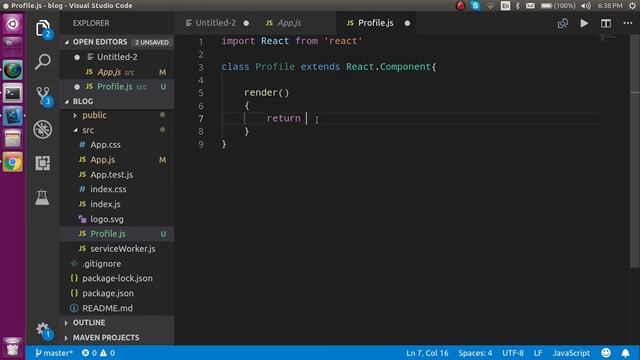640x360 pixels.
Task: Close Profile.js tab via unsaved dot
Action: 407,23
